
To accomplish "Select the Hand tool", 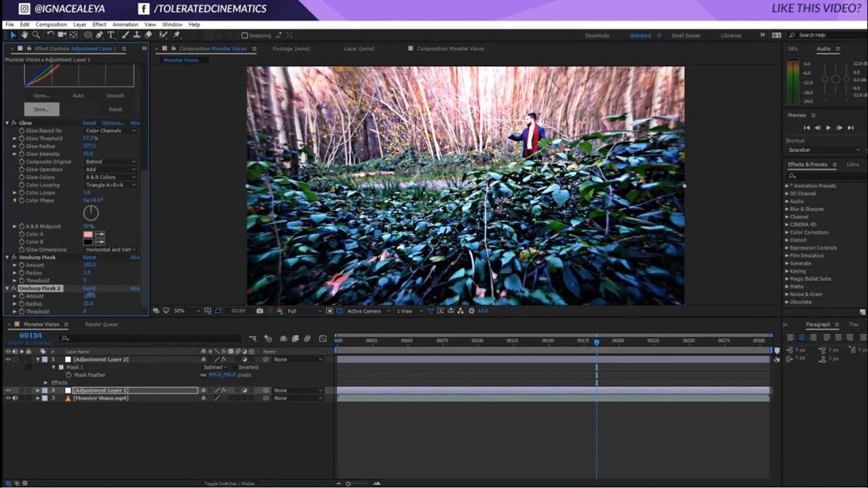I will (x=24, y=35).
